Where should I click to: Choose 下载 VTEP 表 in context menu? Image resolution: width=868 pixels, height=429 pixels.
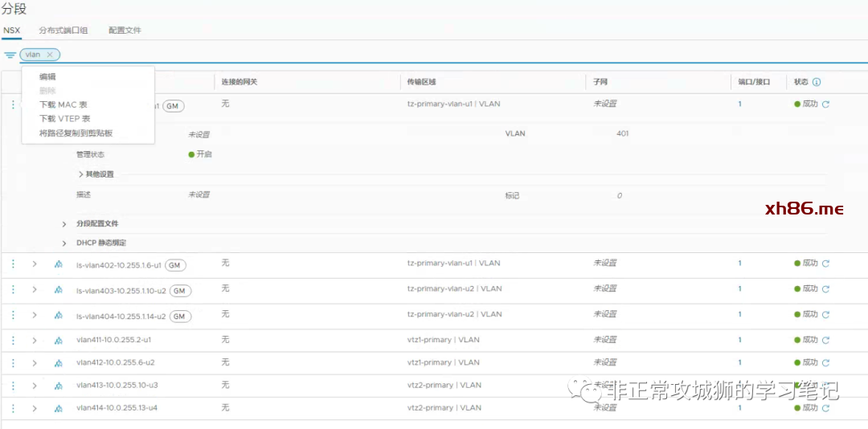click(x=65, y=119)
